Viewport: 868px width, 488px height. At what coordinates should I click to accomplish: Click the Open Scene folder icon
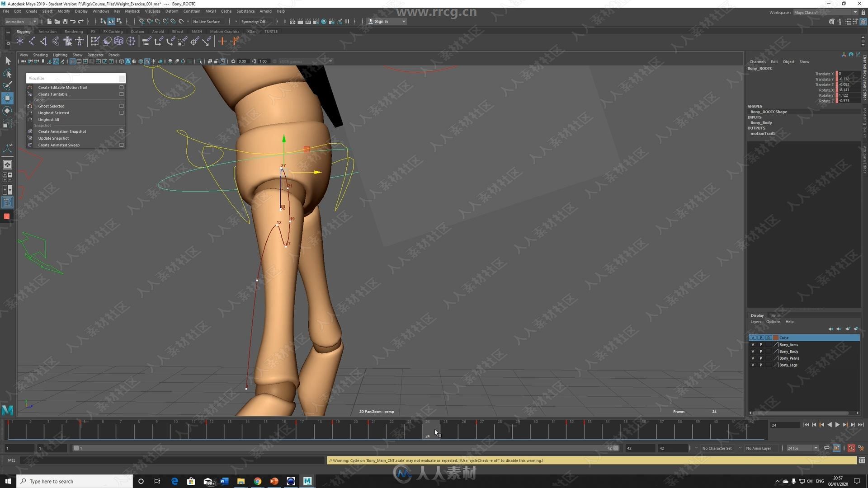pos(57,21)
